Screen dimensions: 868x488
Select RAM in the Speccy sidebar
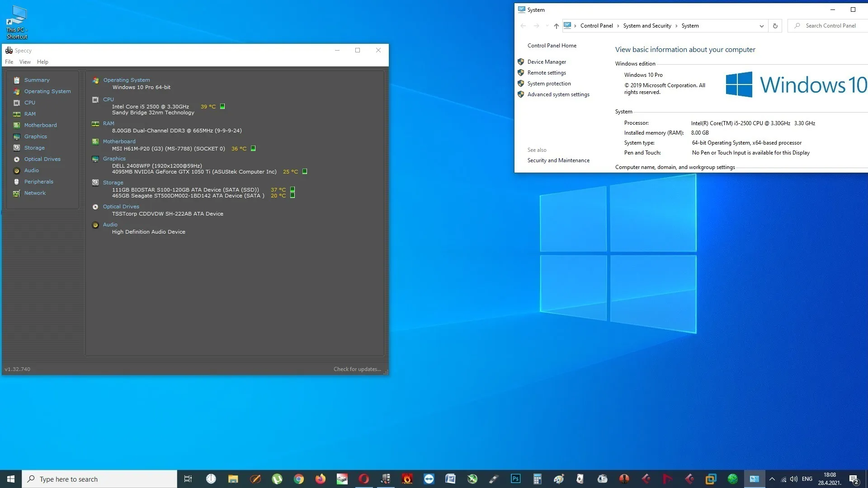[30, 114]
